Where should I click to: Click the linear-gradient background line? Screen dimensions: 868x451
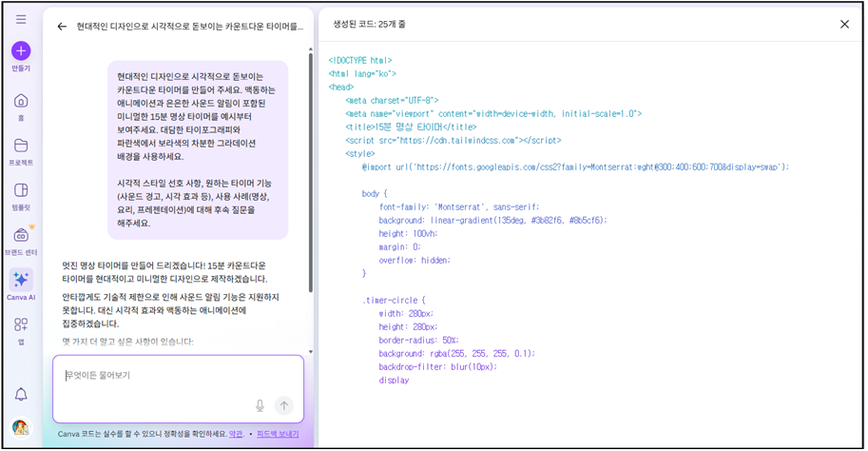tap(492, 220)
